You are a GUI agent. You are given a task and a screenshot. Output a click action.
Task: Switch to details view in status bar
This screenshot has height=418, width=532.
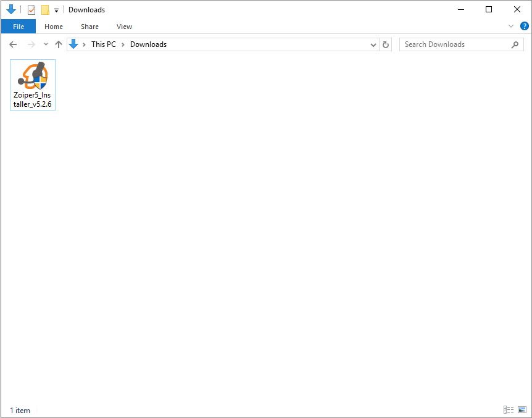[509, 410]
